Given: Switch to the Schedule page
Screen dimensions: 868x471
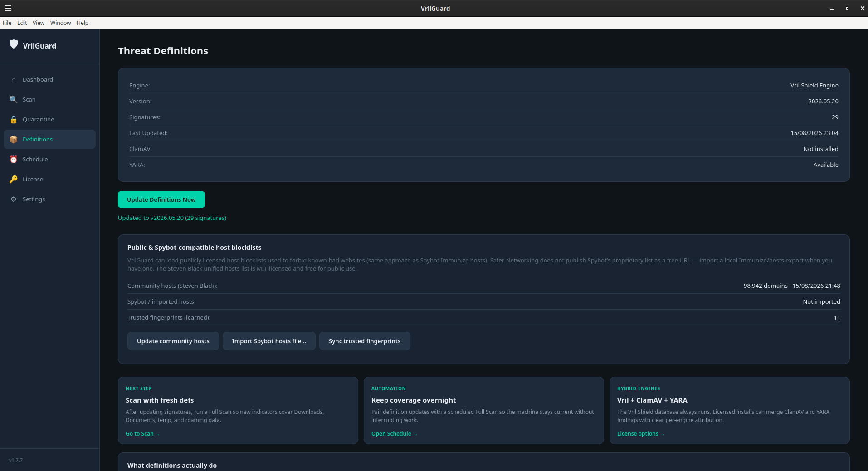Looking at the screenshot, I should pyautogui.click(x=49, y=159).
